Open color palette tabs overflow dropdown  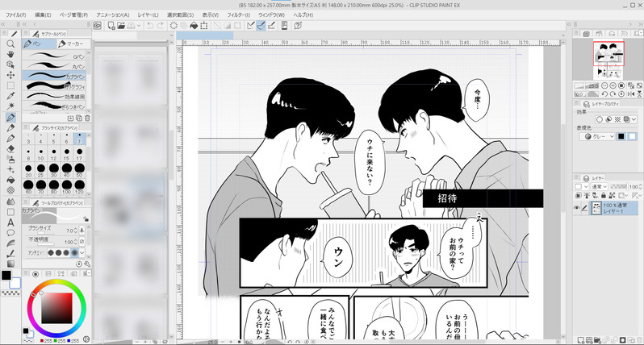tap(89, 273)
